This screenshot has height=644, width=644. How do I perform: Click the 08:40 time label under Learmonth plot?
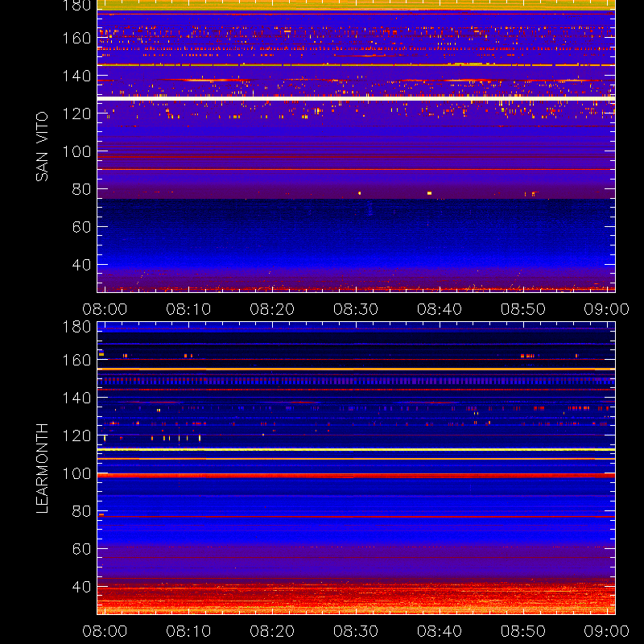coord(440,631)
